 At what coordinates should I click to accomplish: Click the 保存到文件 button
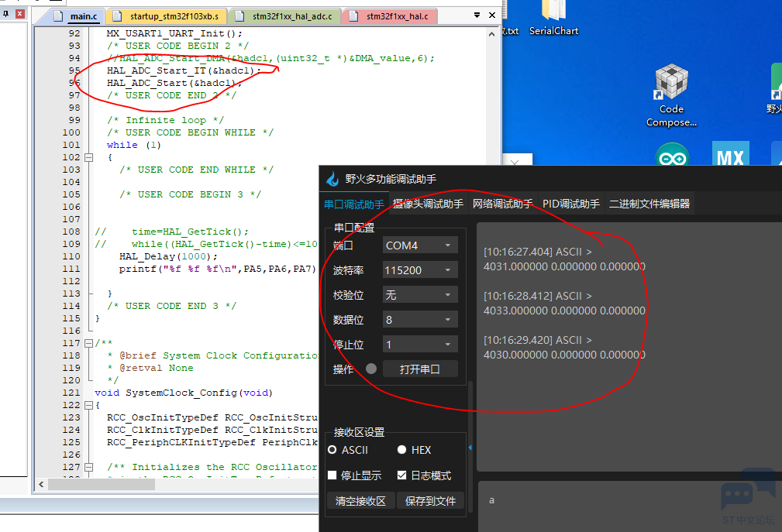430,500
